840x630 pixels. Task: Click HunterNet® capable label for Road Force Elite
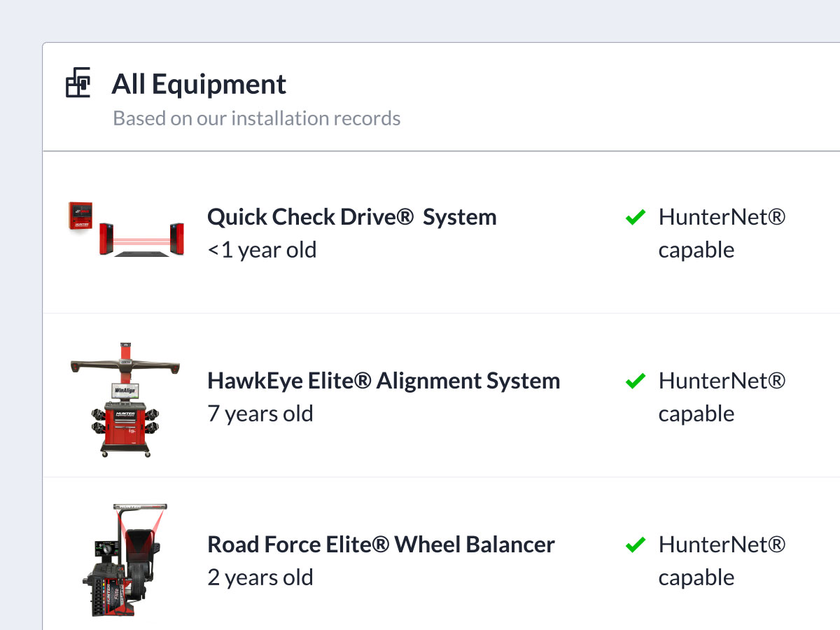click(721, 561)
